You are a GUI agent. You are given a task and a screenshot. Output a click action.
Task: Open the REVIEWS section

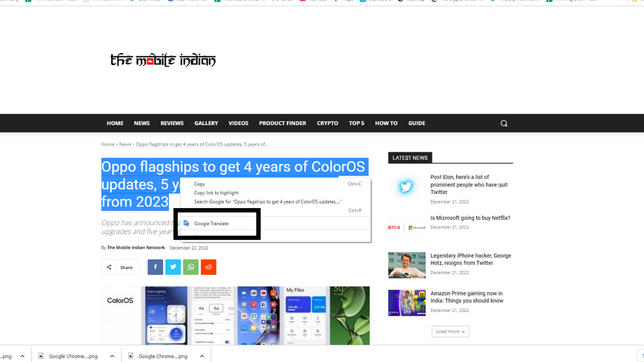click(172, 123)
